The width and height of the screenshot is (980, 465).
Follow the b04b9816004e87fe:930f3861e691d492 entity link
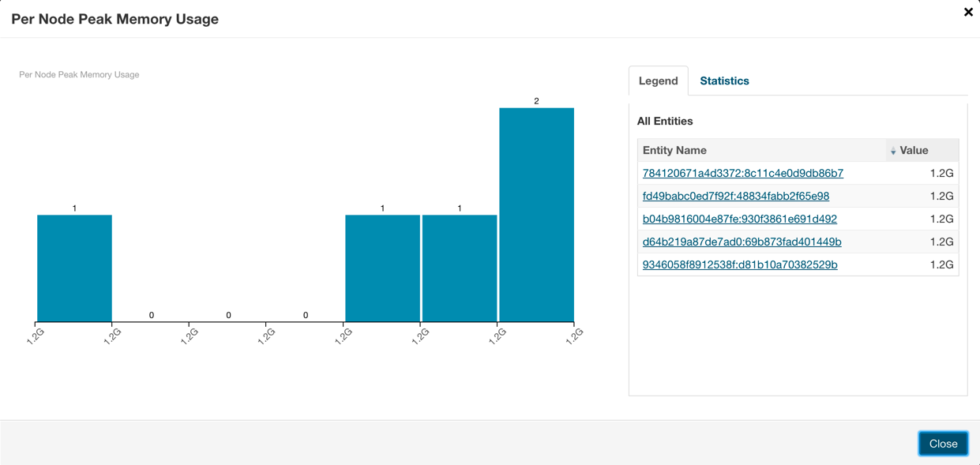click(739, 219)
